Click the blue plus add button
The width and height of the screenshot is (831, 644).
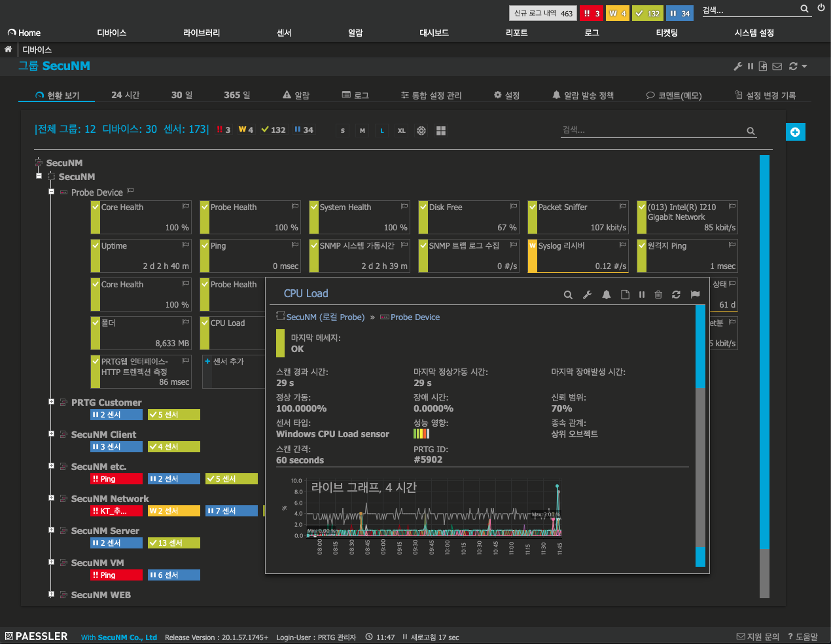click(795, 132)
